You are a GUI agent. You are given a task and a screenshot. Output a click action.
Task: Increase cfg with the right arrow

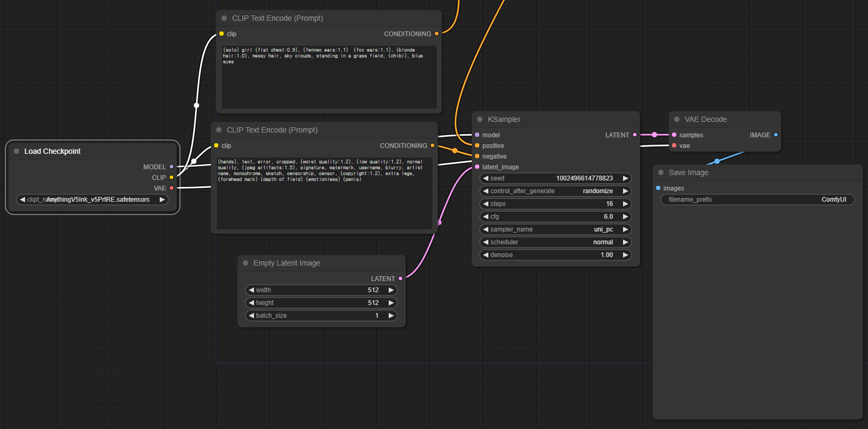pos(625,217)
